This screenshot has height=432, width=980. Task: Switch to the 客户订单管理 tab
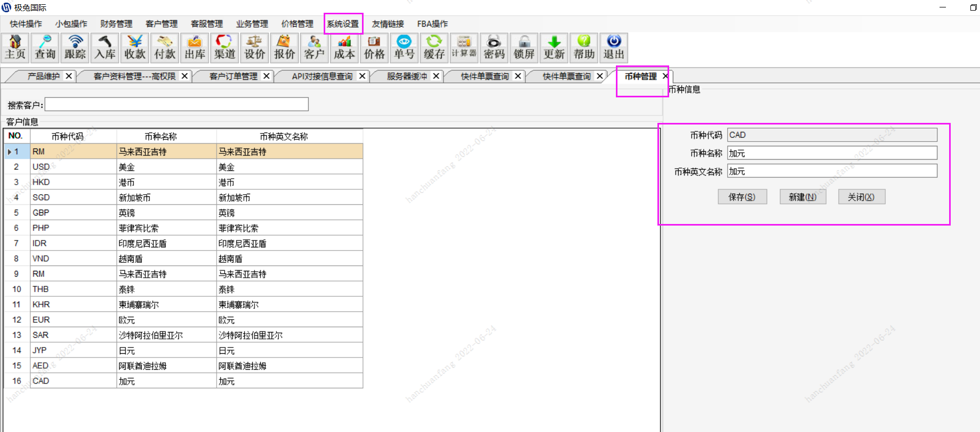[233, 76]
